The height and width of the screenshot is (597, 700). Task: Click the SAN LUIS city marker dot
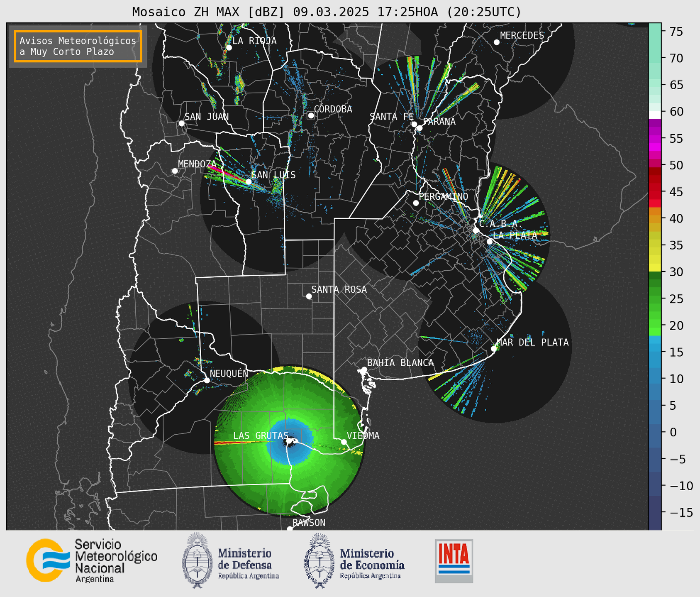[x=249, y=181]
